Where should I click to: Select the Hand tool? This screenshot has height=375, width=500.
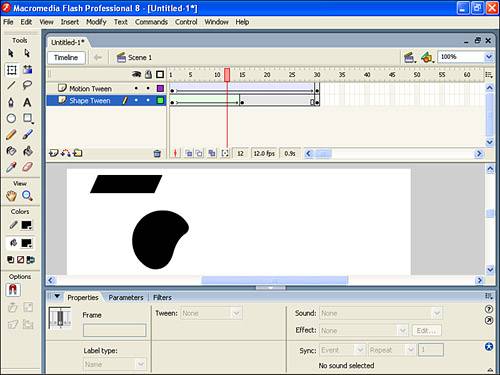click(11, 196)
